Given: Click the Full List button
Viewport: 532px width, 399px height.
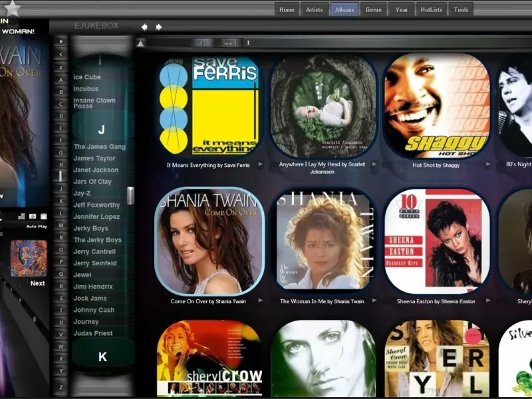Looking at the screenshot, I should pyautogui.click(x=203, y=43).
